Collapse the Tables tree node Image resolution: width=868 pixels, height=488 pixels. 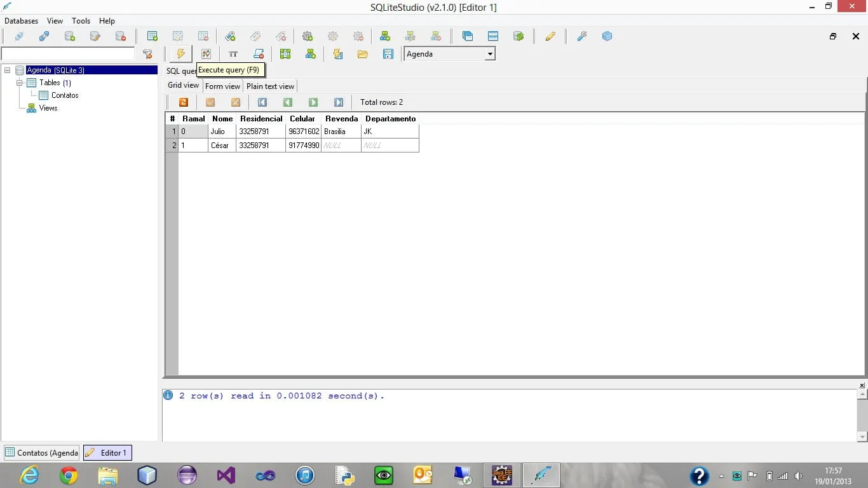pos(19,83)
